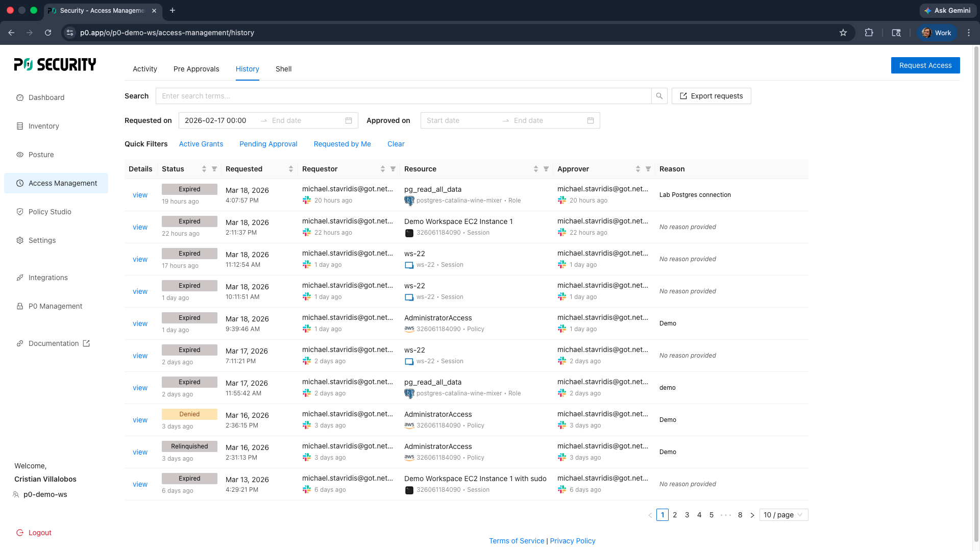Sort the Requested column using arrows
The height and width of the screenshot is (551, 980).
pos(291,169)
